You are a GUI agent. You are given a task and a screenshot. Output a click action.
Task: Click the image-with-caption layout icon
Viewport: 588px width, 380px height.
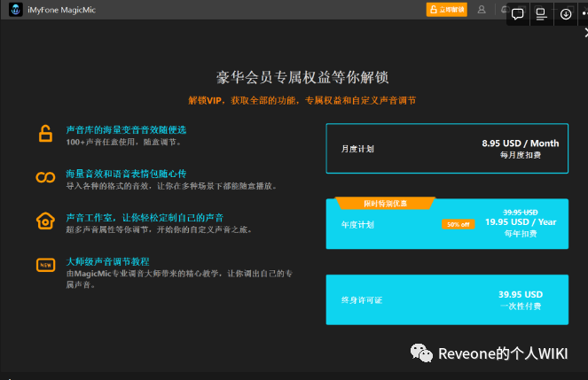tap(541, 14)
